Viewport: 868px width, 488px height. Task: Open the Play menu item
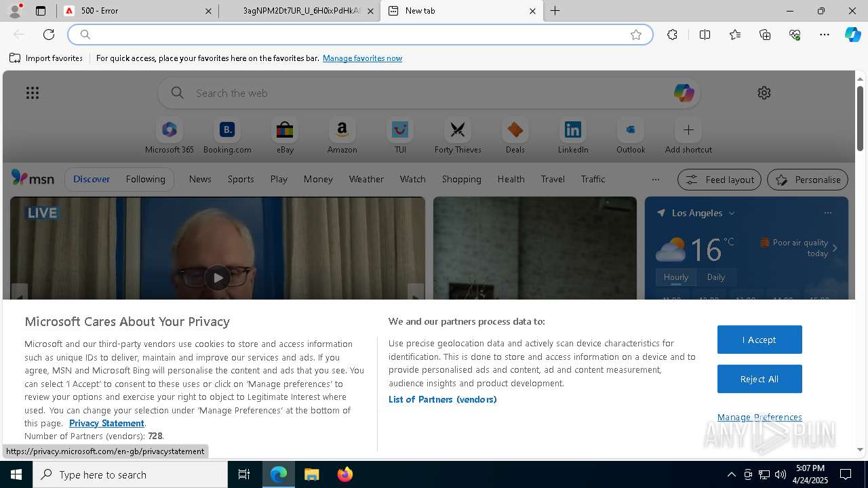click(x=279, y=179)
